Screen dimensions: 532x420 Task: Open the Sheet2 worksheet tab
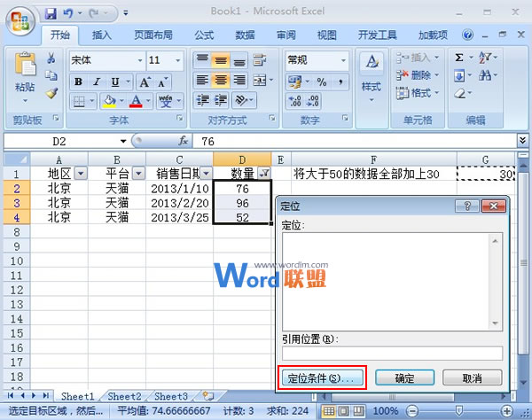point(124,396)
